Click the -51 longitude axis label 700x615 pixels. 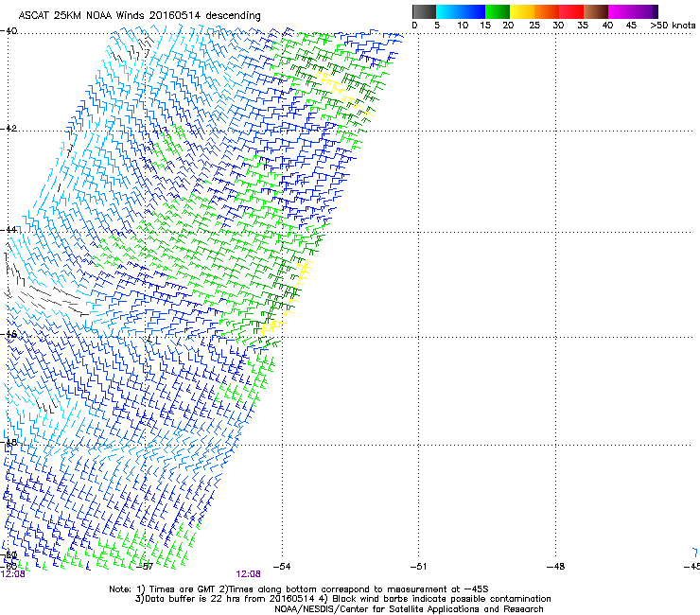pyautogui.click(x=418, y=567)
